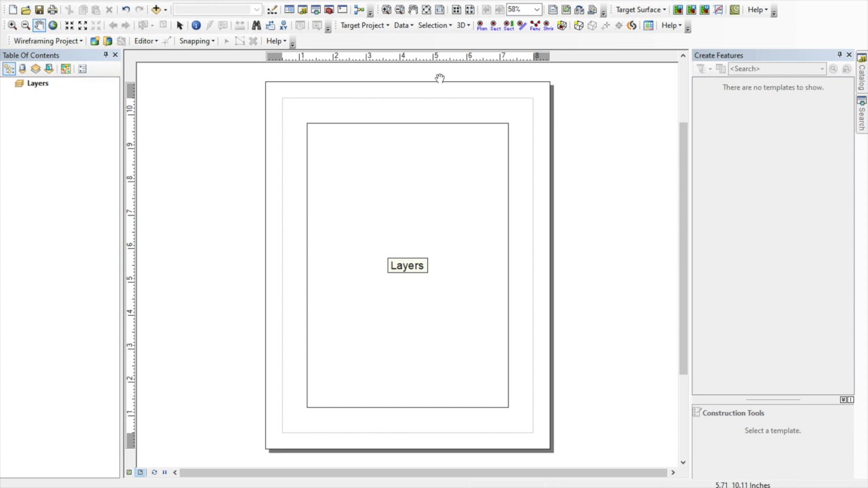Open the Snapping menu

tap(197, 41)
